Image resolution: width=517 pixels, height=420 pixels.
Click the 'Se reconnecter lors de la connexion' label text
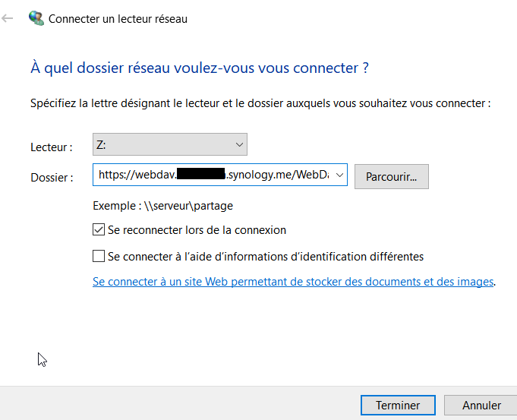[197, 229]
